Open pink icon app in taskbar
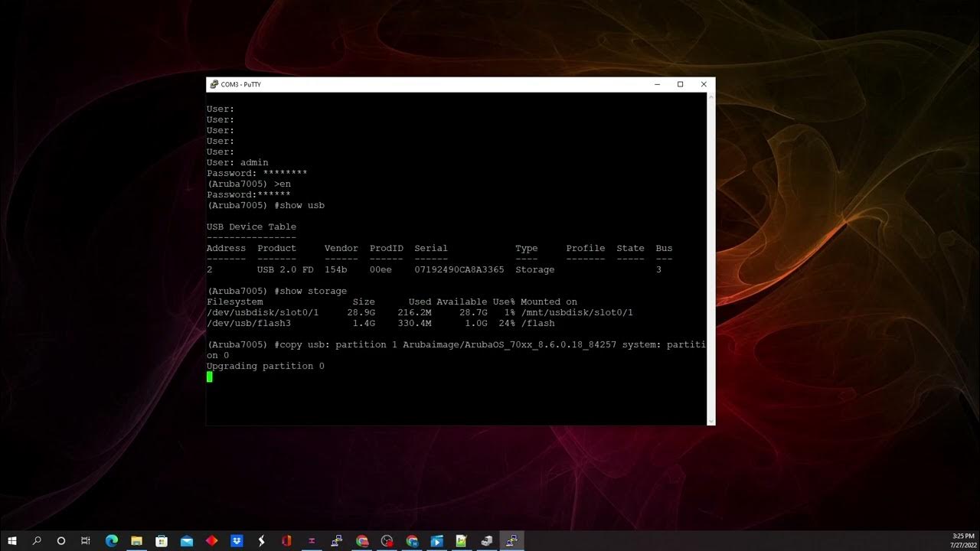980x551 pixels. (x=312, y=541)
